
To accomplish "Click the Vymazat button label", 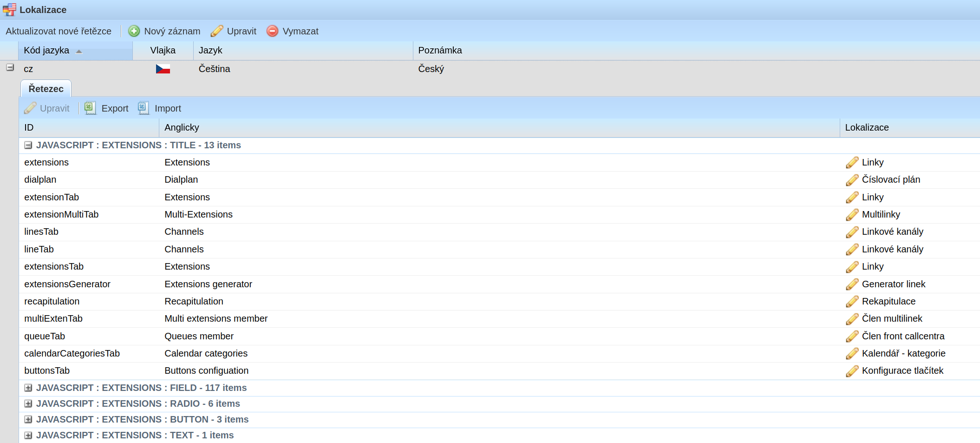I will [301, 31].
